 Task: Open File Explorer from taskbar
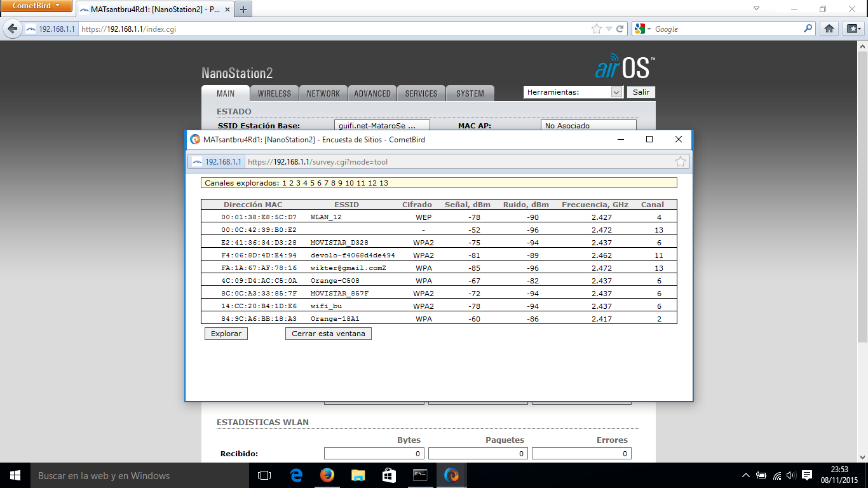coord(358,475)
